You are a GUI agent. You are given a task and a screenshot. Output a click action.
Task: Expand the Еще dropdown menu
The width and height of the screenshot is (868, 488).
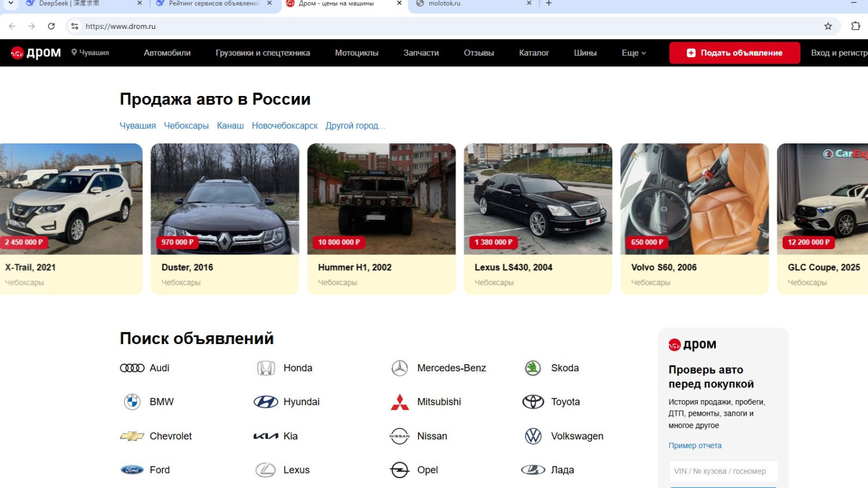634,53
